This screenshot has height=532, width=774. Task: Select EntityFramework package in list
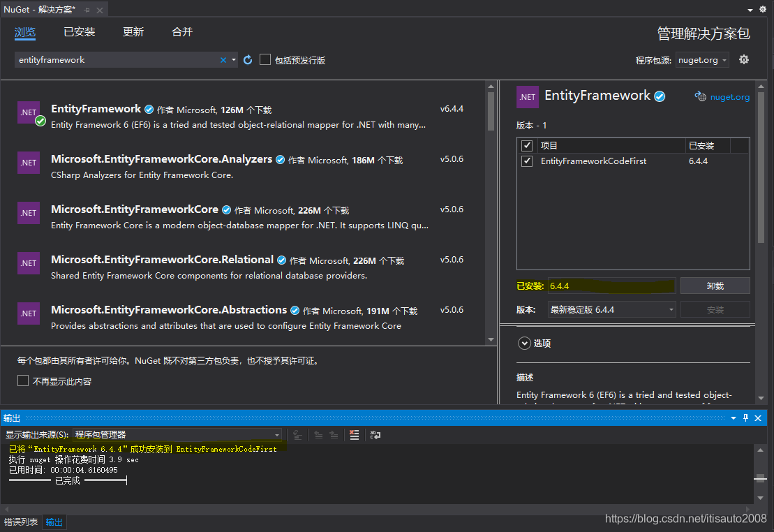tap(242, 116)
